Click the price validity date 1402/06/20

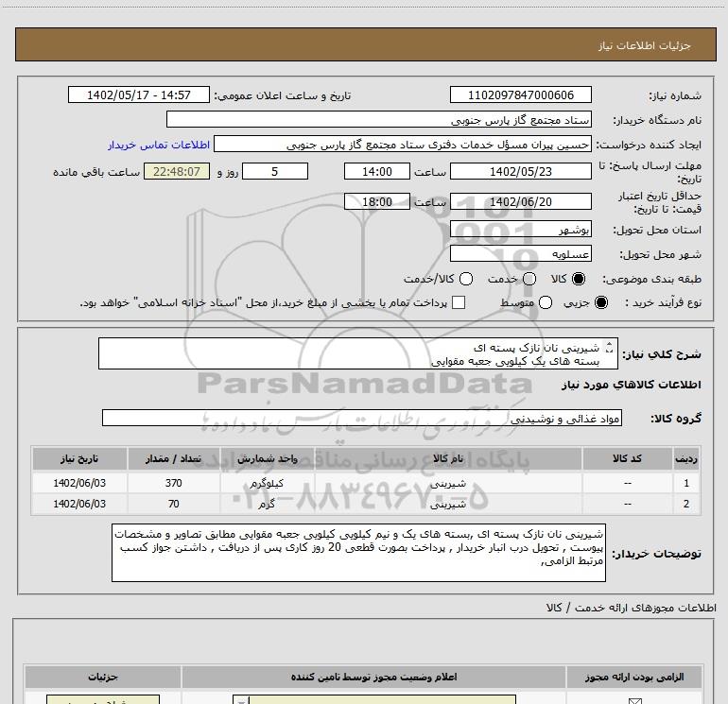pyautogui.click(x=520, y=201)
